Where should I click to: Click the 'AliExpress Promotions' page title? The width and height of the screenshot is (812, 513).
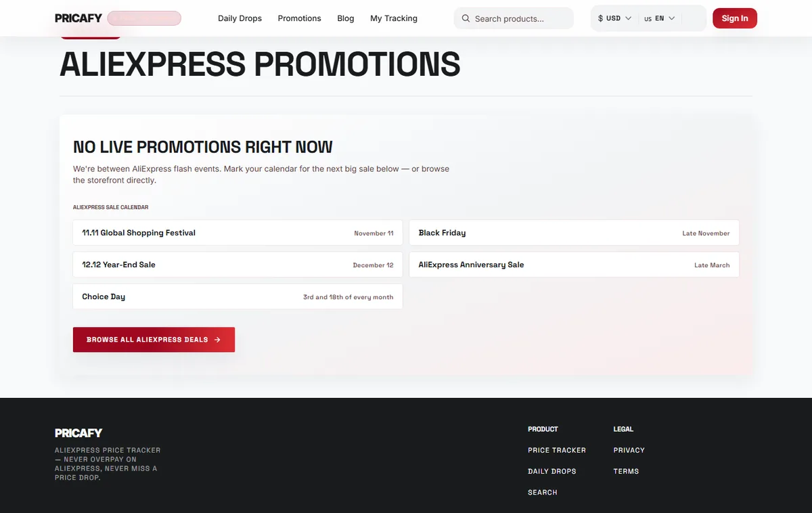pos(260,64)
